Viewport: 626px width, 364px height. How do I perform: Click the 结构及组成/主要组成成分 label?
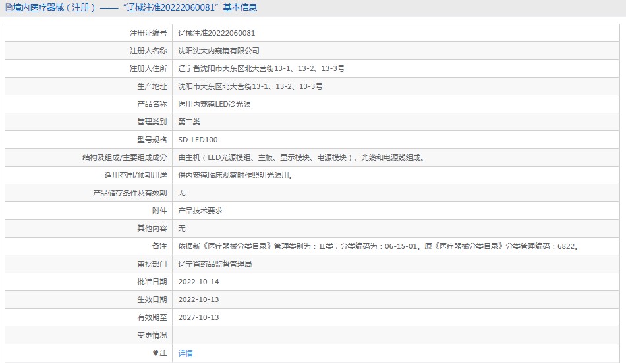(125, 157)
